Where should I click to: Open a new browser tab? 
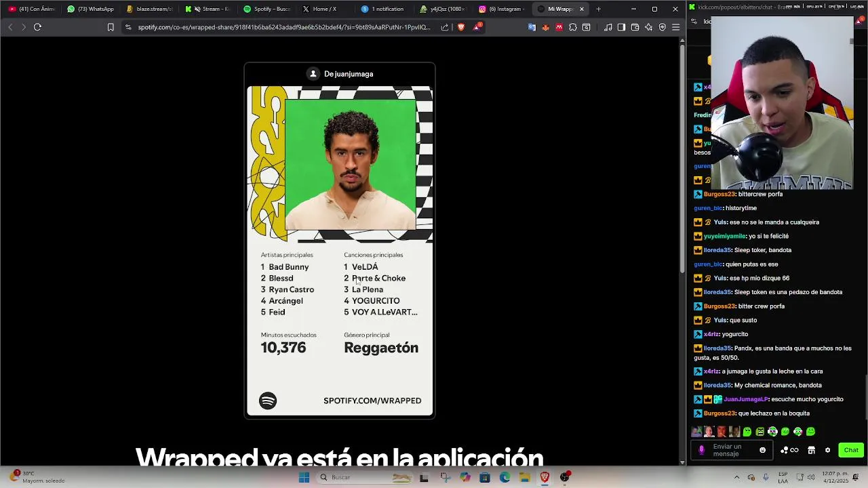click(598, 9)
